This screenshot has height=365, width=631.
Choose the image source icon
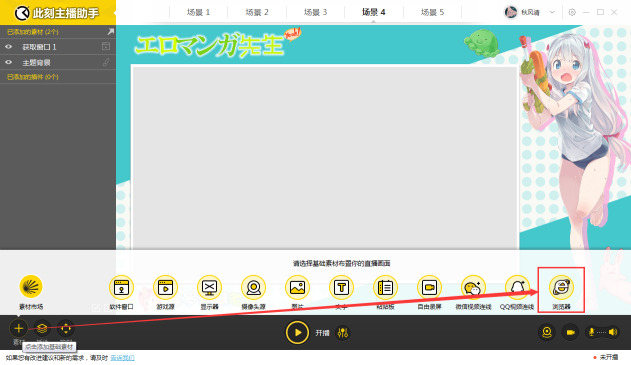(x=297, y=288)
